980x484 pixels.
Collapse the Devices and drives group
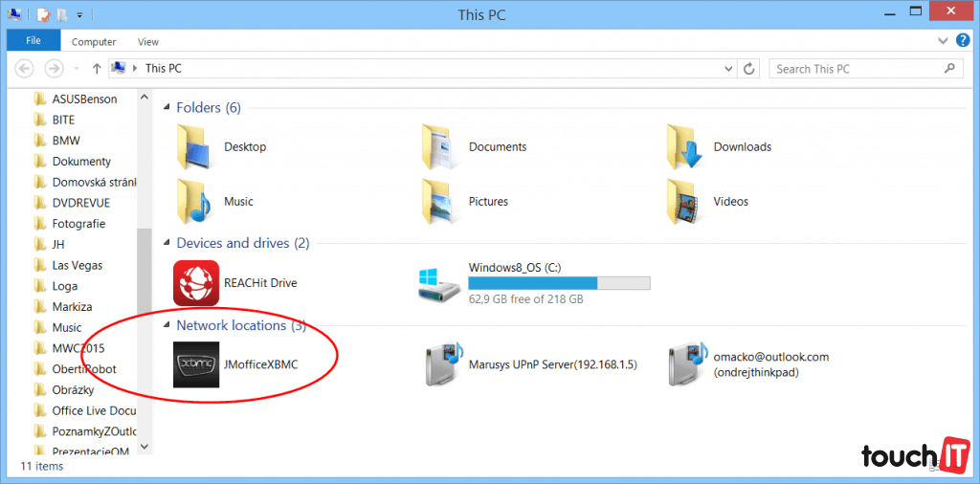167,244
